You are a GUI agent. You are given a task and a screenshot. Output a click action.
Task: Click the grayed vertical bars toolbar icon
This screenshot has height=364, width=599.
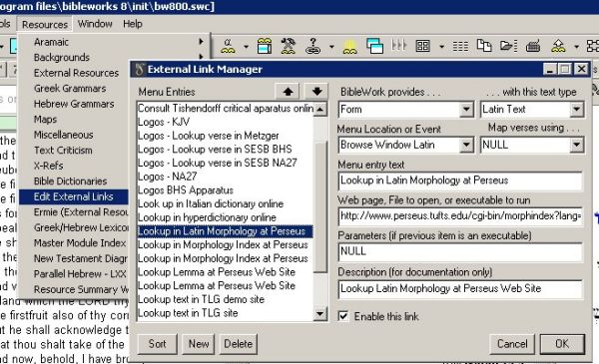click(x=398, y=46)
